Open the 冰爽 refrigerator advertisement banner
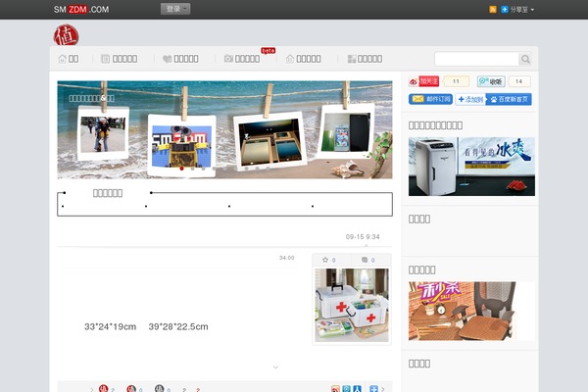Image resolution: width=588 pixels, height=392 pixels. [x=471, y=167]
